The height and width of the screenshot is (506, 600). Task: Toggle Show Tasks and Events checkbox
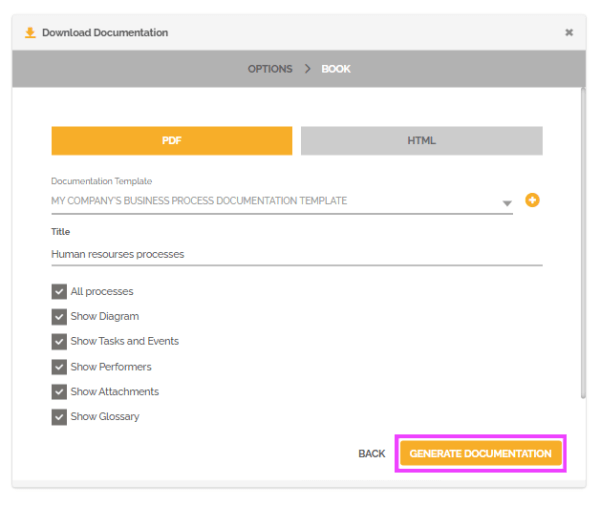click(x=59, y=341)
